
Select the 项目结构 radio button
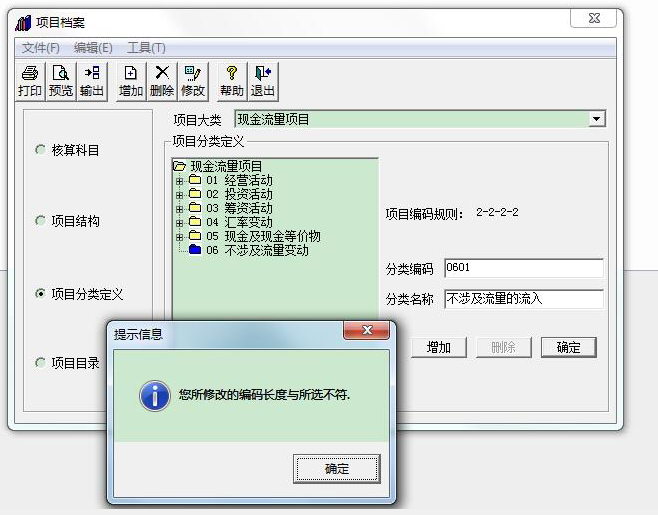point(40,220)
